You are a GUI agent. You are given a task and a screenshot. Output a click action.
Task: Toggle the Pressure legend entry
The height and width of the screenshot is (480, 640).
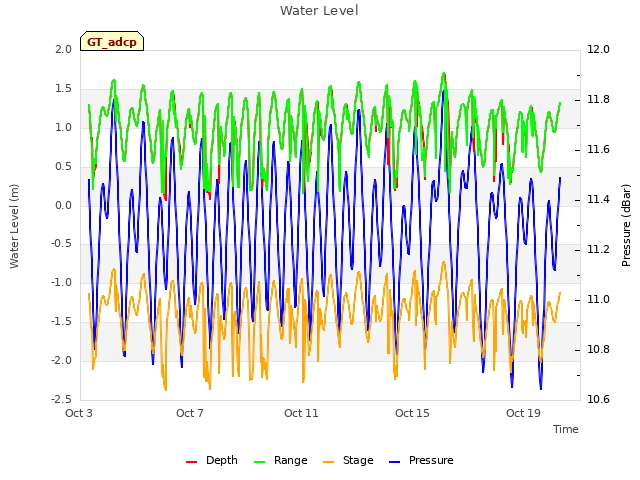coord(421,460)
